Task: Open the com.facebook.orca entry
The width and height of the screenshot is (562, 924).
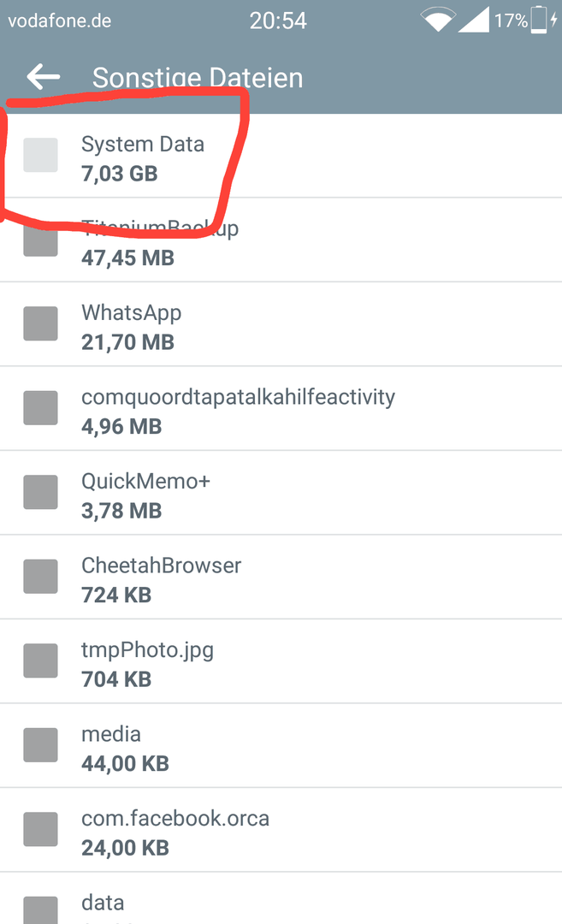Action: [x=281, y=830]
